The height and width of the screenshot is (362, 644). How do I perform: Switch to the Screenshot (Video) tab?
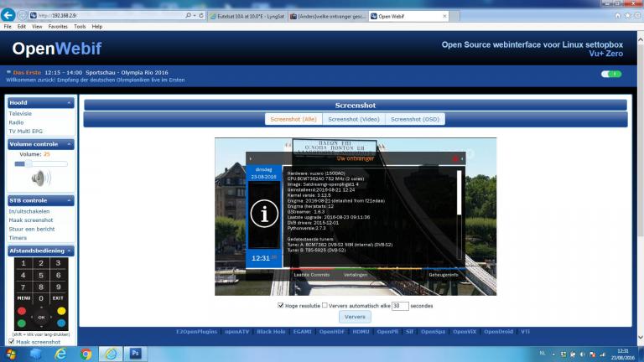coord(354,119)
